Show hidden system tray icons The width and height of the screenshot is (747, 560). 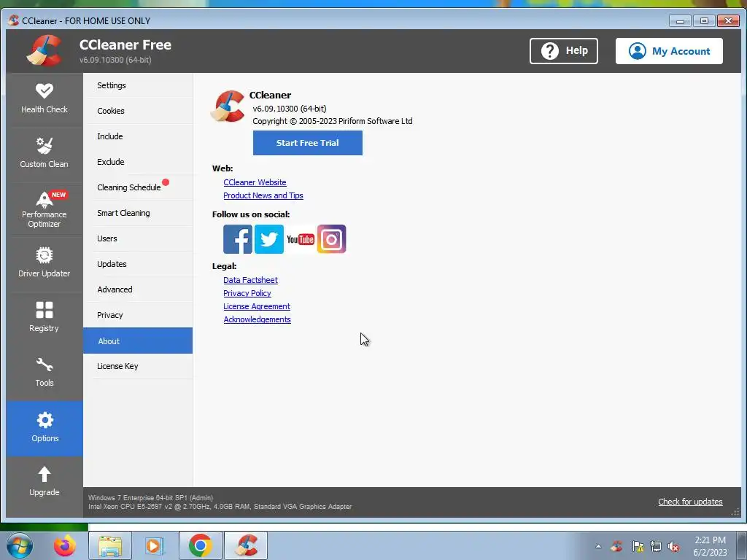(598, 546)
